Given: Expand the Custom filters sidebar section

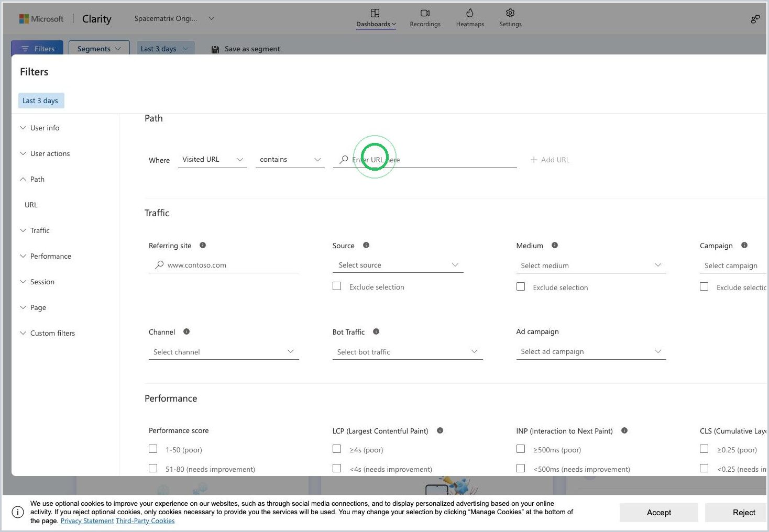Looking at the screenshot, I should (x=48, y=333).
